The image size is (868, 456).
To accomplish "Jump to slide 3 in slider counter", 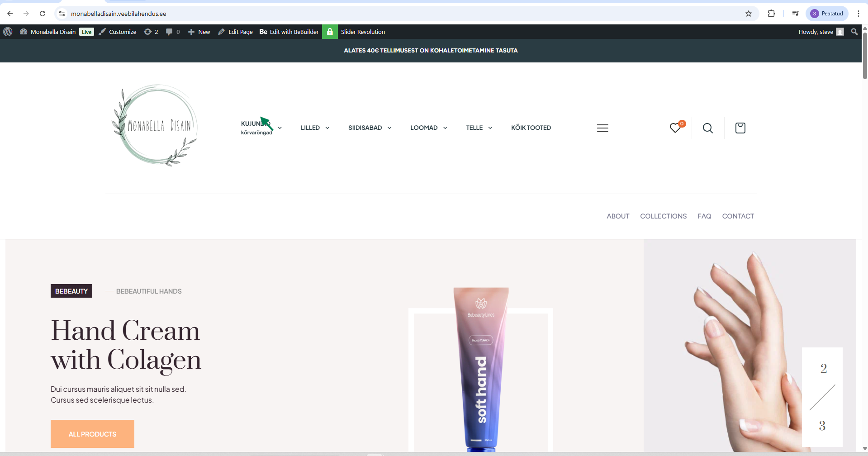I will coord(822,426).
